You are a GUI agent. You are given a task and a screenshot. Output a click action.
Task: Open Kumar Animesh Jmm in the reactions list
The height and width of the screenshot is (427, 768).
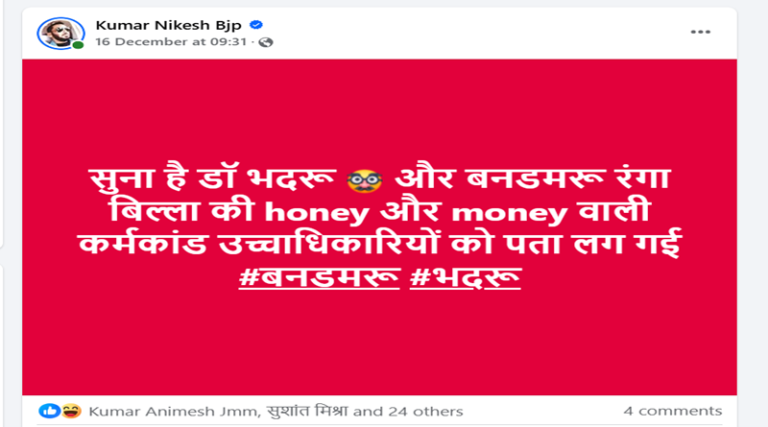point(174,411)
